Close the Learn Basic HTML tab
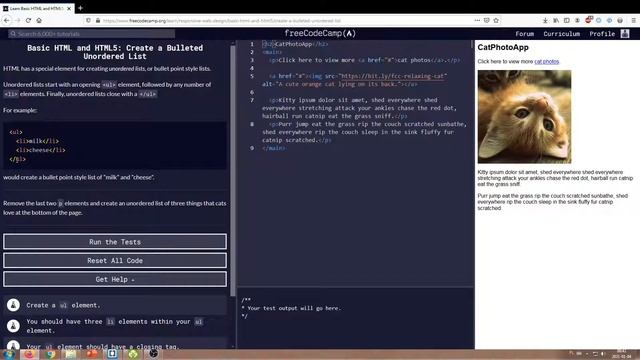Viewport: 640px width, 360px height. (69, 8)
